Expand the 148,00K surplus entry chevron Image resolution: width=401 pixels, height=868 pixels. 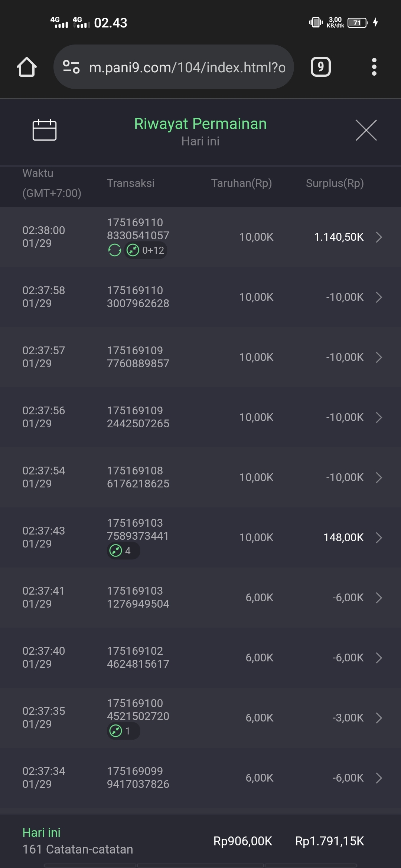point(379,537)
